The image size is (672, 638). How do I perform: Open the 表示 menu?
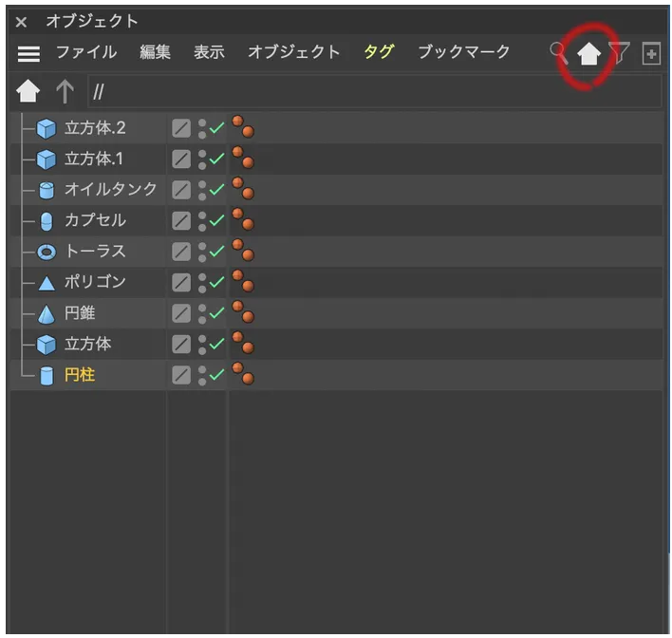[x=209, y=52]
